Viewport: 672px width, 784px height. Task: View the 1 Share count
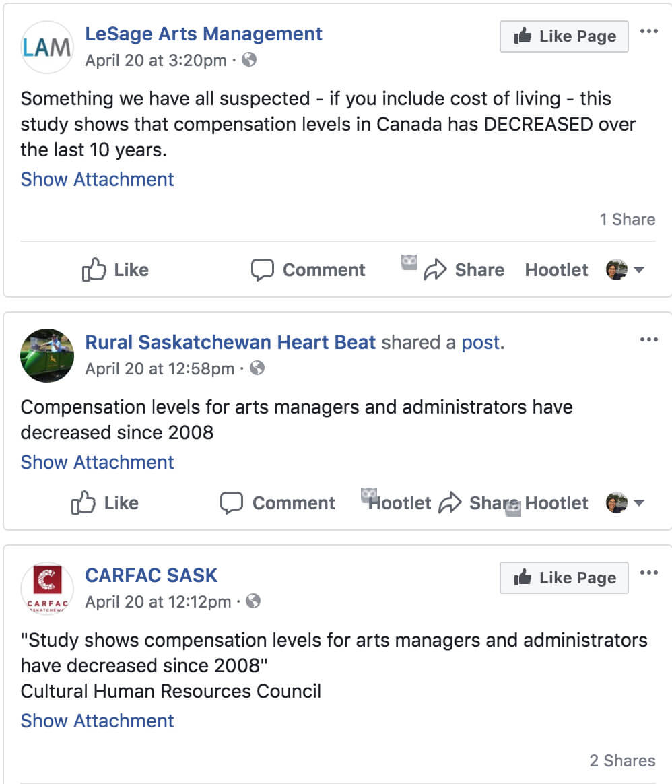point(627,220)
